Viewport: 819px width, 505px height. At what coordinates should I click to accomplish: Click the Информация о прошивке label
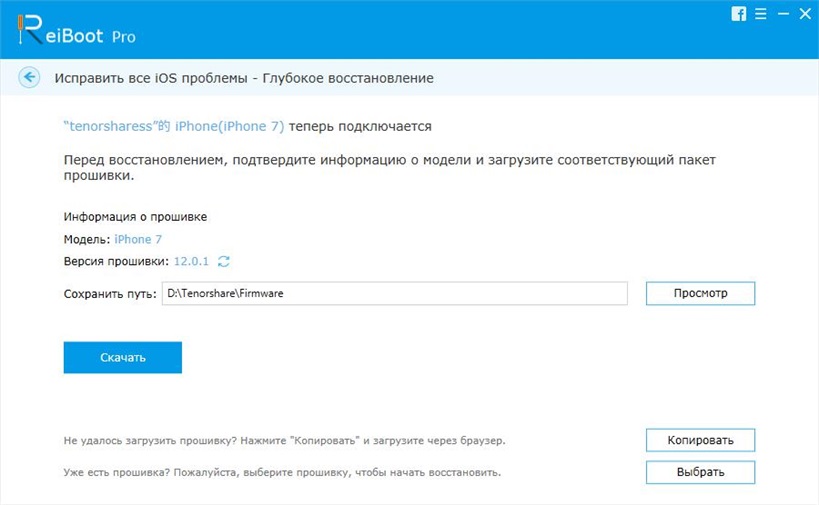pos(135,217)
